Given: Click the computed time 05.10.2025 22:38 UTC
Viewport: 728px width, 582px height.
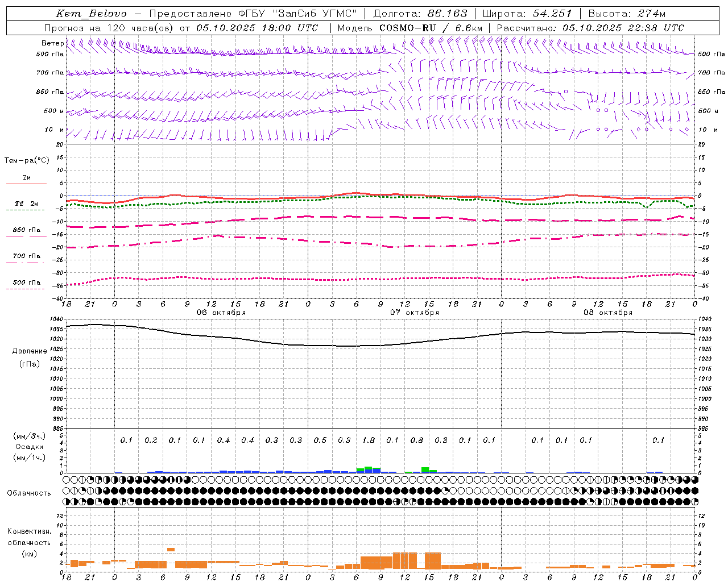Looking at the screenshot, I should tap(623, 28).
